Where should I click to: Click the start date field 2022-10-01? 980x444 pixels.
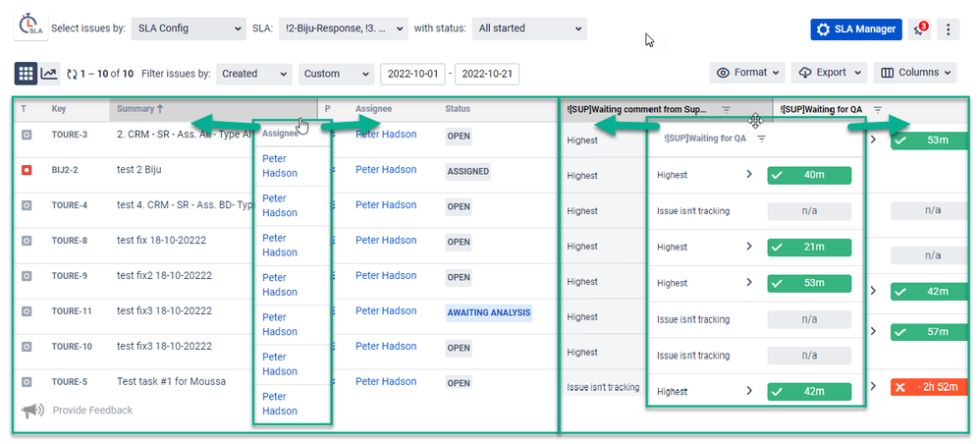(412, 74)
